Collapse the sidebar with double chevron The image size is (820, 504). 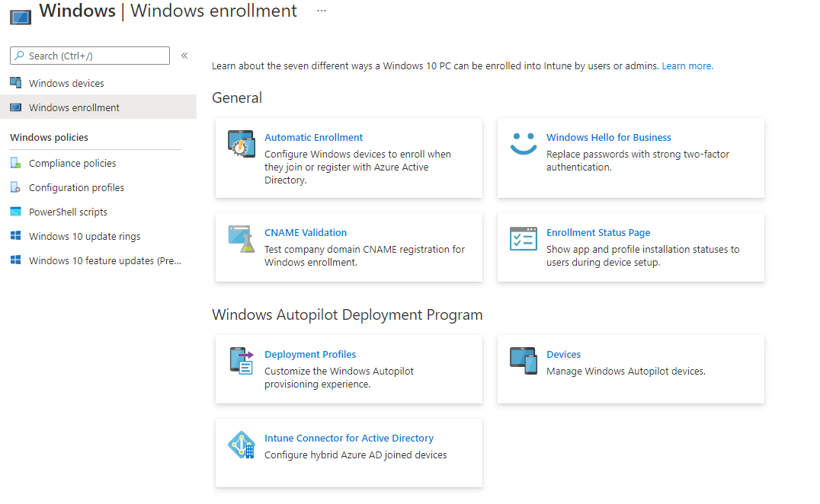[184, 56]
